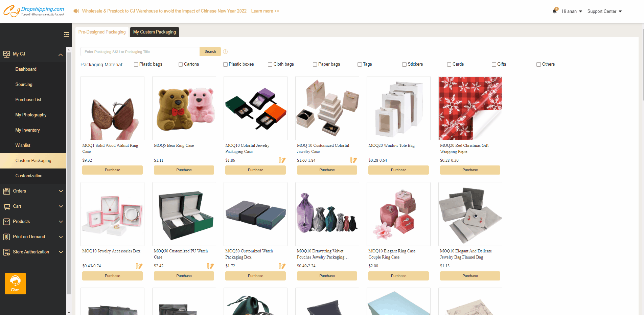This screenshot has height=315, width=644.
Task: Open the Support Center dropdown
Action: pos(604,11)
